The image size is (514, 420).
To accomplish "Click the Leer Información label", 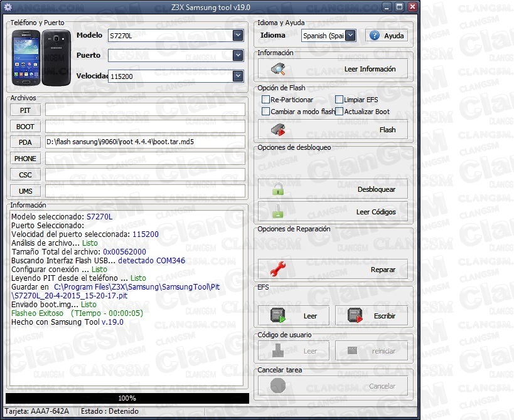I will click(x=370, y=69).
